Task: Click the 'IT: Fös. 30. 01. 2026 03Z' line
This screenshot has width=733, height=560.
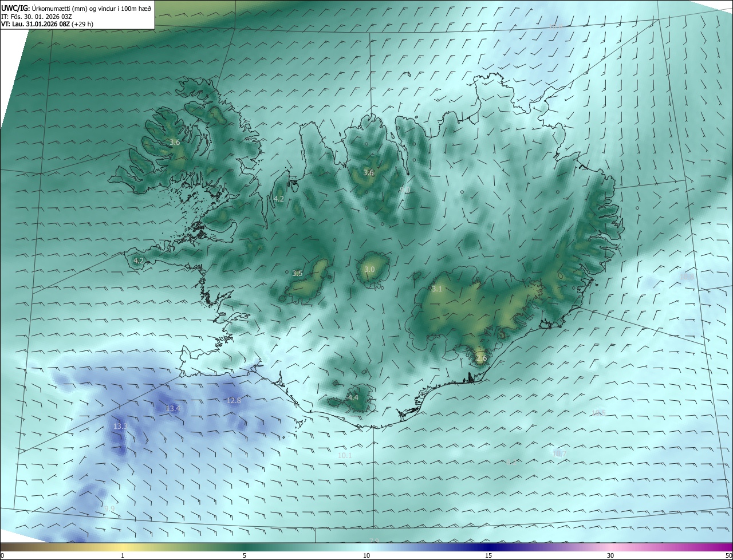Action: [38, 17]
